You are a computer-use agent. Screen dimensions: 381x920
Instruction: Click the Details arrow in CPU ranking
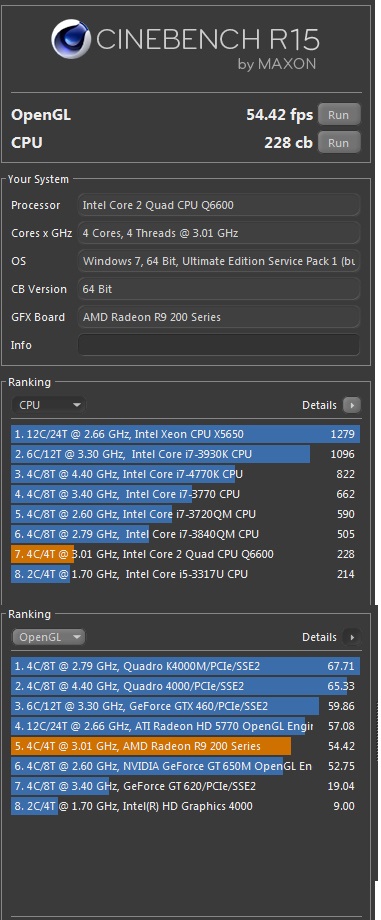[352, 405]
